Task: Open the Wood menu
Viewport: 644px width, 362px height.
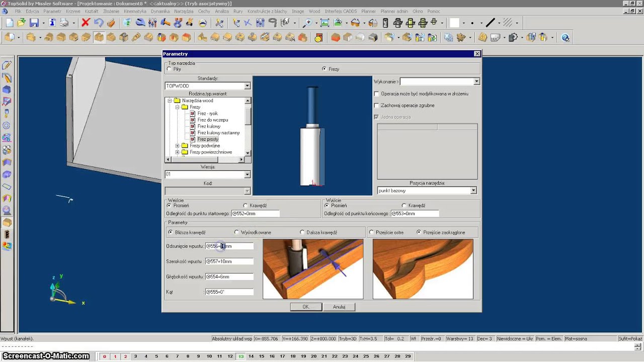Action: pyautogui.click(x=314, y=11)
